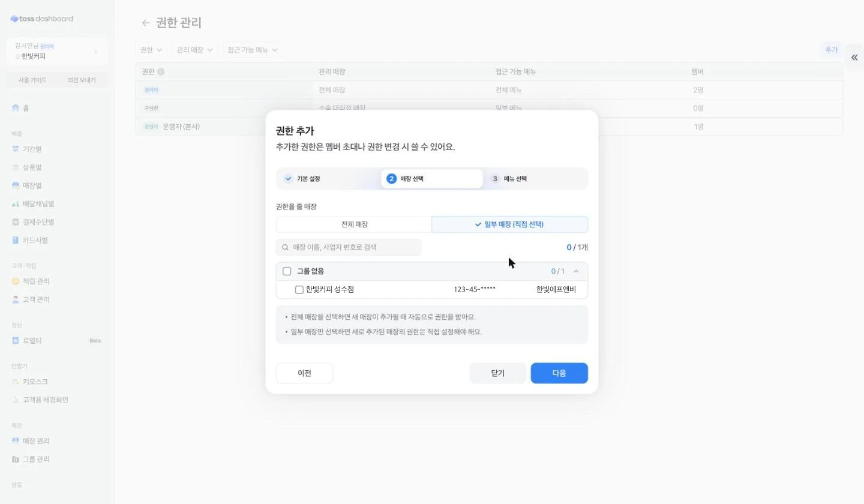The width and height of the screenshot is (864, 504).
Task: Select the 전체 매장 option
Action: click(x=354, y=224)
